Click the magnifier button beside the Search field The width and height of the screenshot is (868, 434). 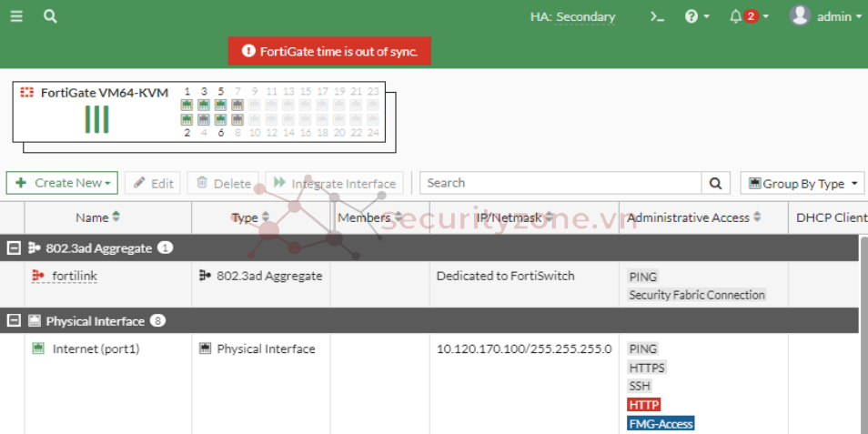716,183
